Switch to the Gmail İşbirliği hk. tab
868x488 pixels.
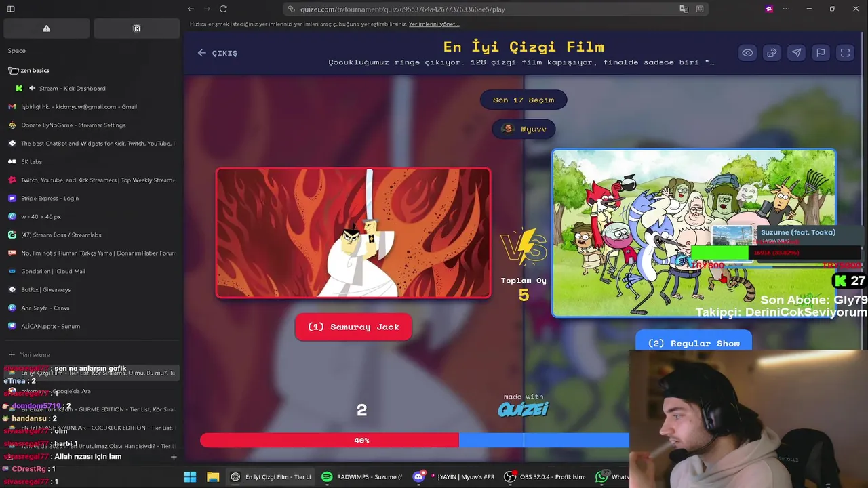(x=91, y=107)
